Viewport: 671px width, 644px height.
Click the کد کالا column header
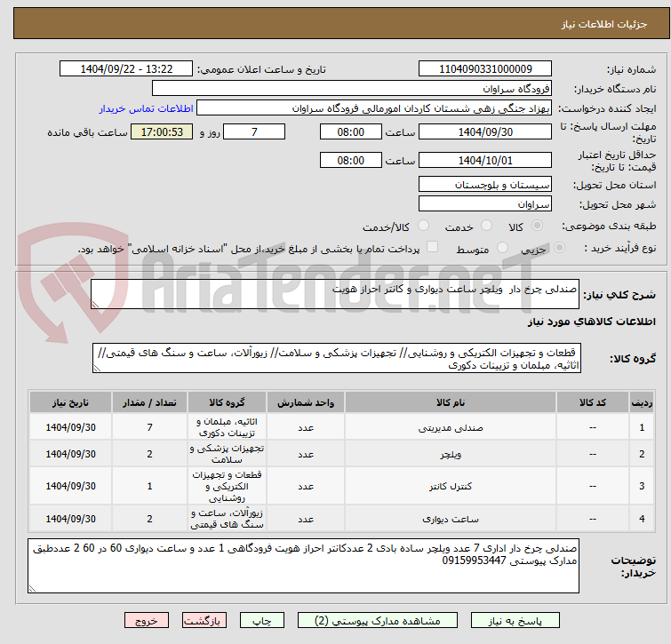click(592, 402)
